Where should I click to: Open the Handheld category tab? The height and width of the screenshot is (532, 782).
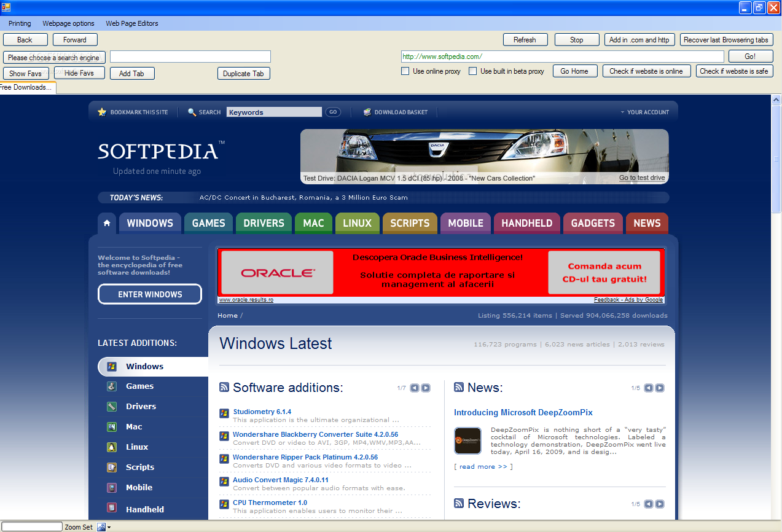click(527, 224)
